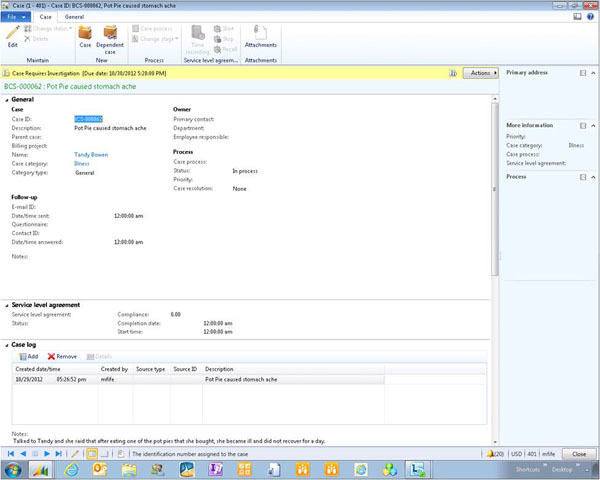Select the Case ID field value

tap(89, 119)
